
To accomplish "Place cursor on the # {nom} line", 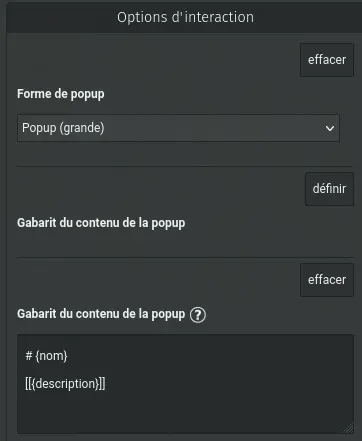I will [46, 356].
